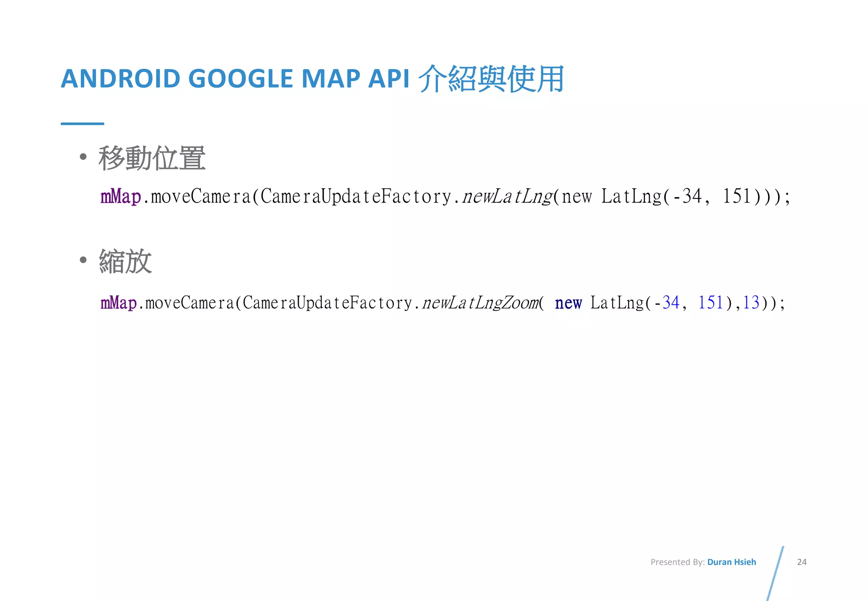
Task: Click the code line containing 'newLatLngZoom'
Action: pyautogui.click(x=442, y=303)
